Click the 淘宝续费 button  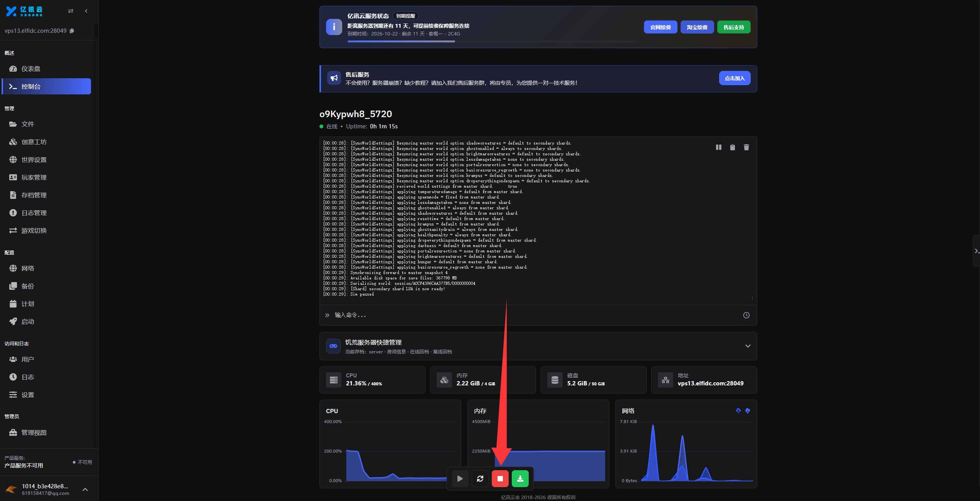(697, 27)
